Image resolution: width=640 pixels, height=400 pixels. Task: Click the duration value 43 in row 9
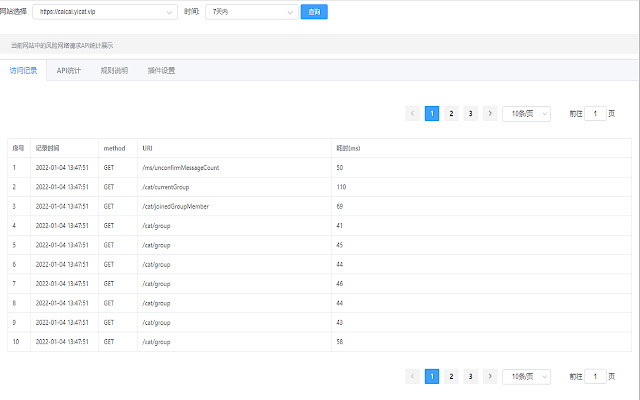(x=340, y=322)
